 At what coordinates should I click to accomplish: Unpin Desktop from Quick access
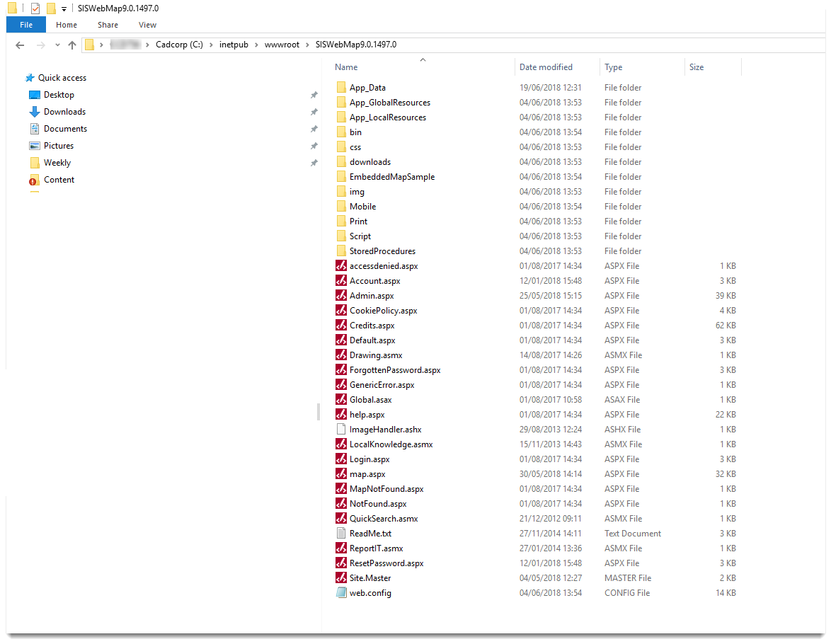(314, 95)
